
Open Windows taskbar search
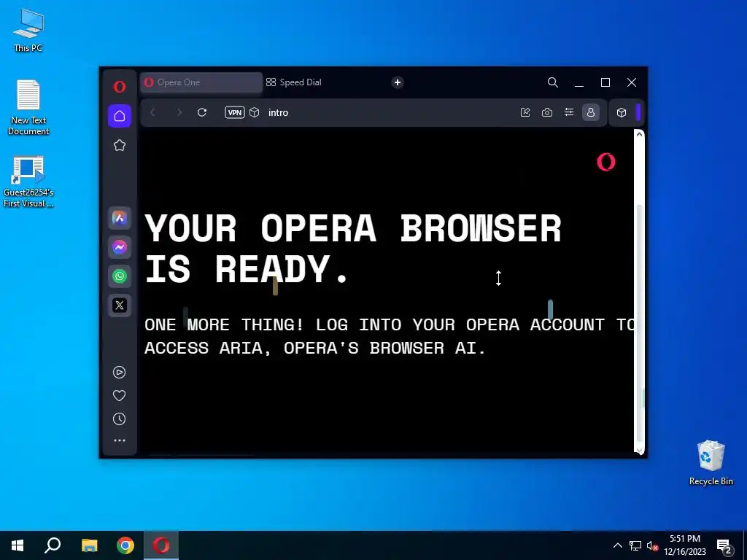pyautogui.click(x=53, y=545)
